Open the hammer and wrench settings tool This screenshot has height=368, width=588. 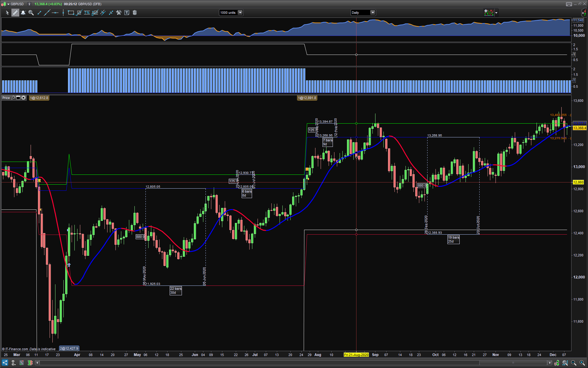point(119,13)
